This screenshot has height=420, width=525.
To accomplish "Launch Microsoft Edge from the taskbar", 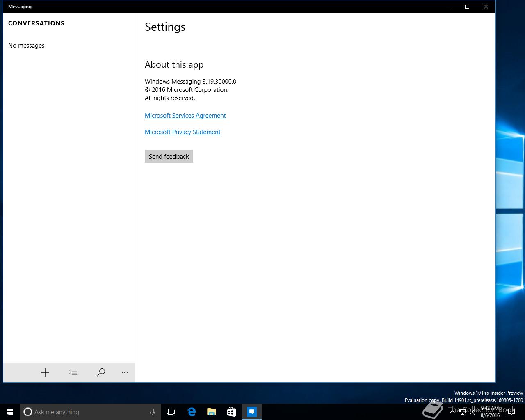I will [x=192, y=412].
